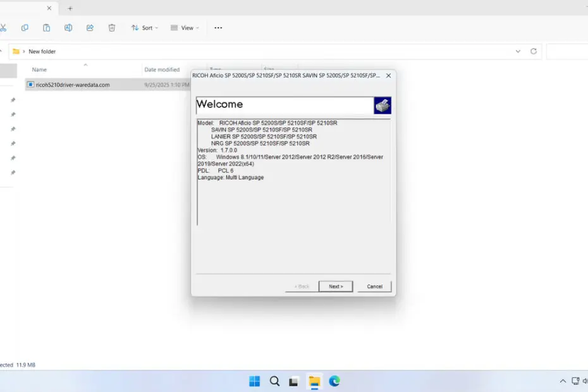Click the Delete trash icon in Explorer toolbar
This screenshot has width=588, height=392.
click(112, 28)
